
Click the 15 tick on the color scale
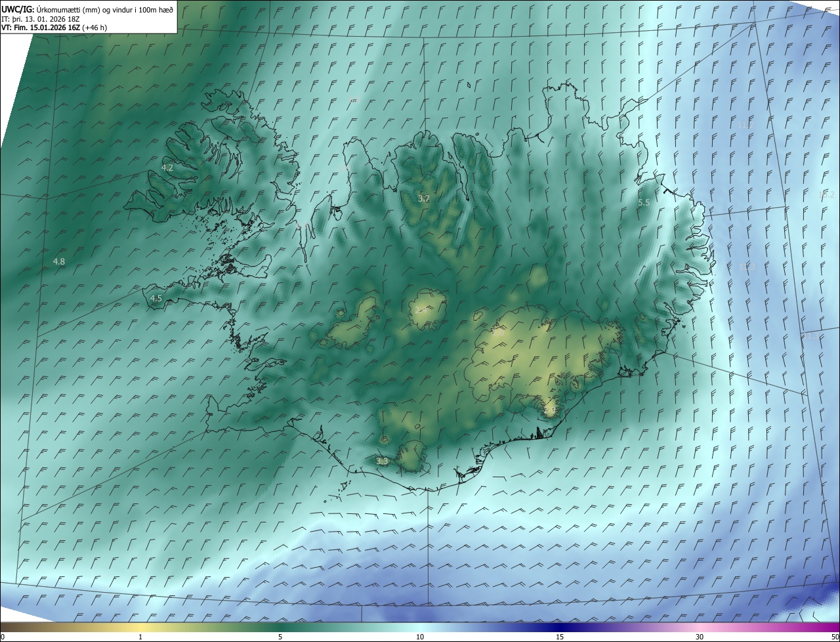tap(560, 637)
